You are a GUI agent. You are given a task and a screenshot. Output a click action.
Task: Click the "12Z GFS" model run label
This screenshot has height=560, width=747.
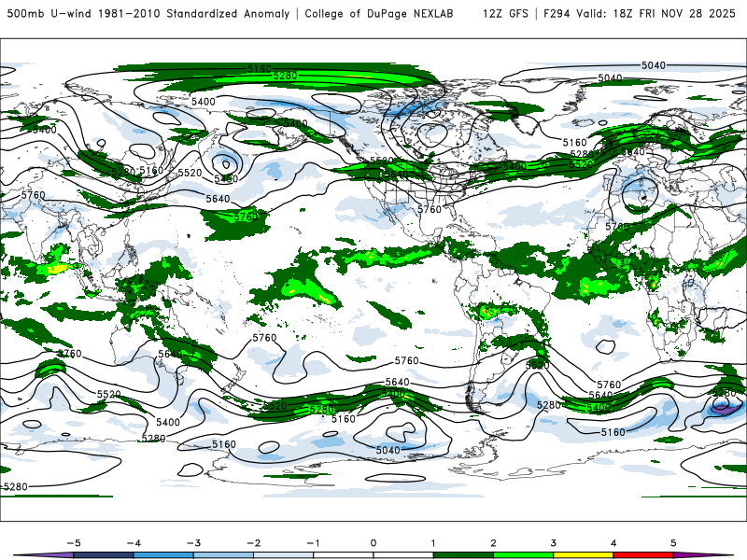click(x=505, y=14)
